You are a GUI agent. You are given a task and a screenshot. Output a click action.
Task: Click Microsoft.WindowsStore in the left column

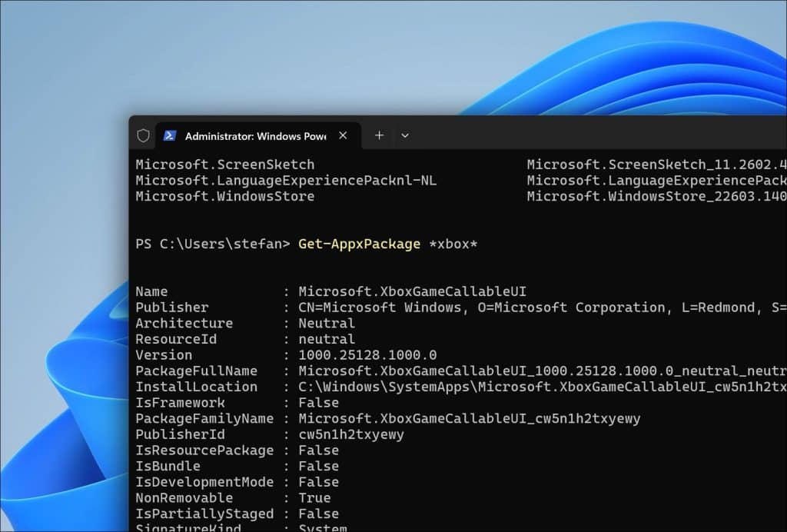click(225, 197)
